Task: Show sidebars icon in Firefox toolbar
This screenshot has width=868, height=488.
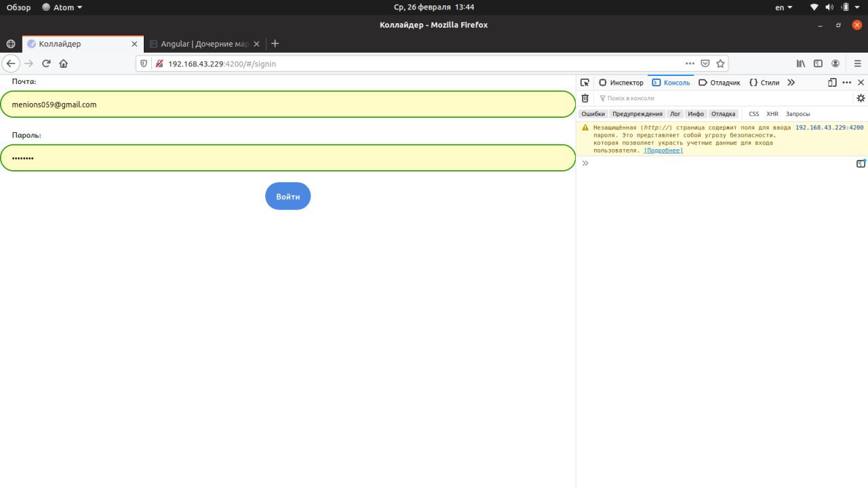Action: point(818,64)
